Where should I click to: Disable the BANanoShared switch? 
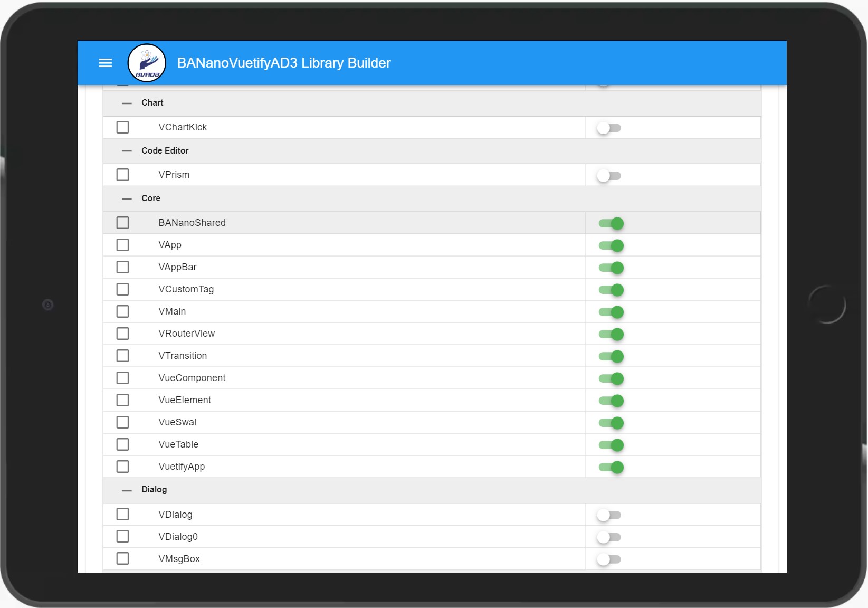611,223
